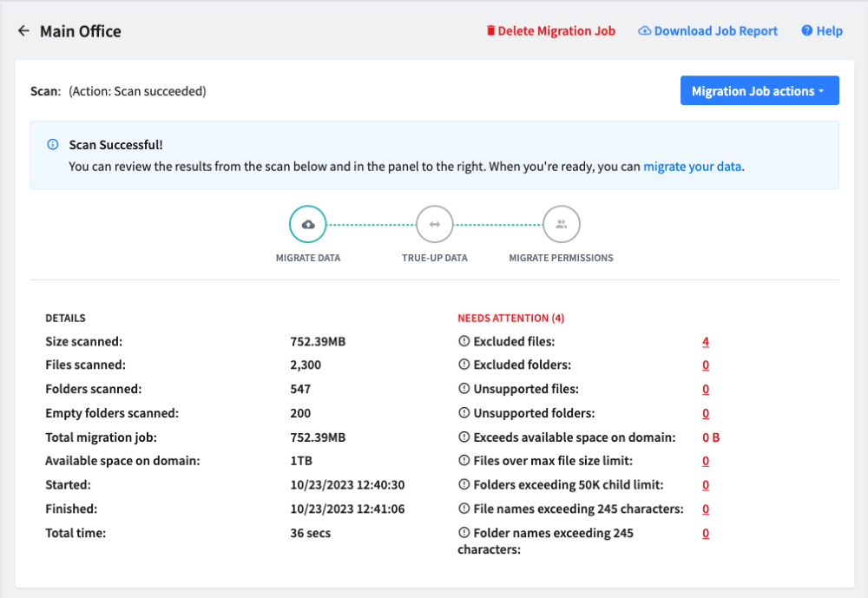
Task: Open the Migration Job actions dropdown
Action: pos(759,91)
